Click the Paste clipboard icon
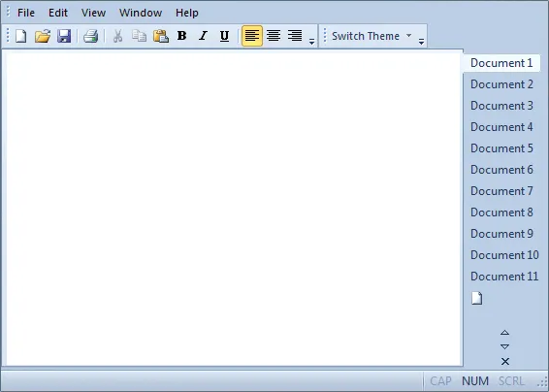 point(161,36)
